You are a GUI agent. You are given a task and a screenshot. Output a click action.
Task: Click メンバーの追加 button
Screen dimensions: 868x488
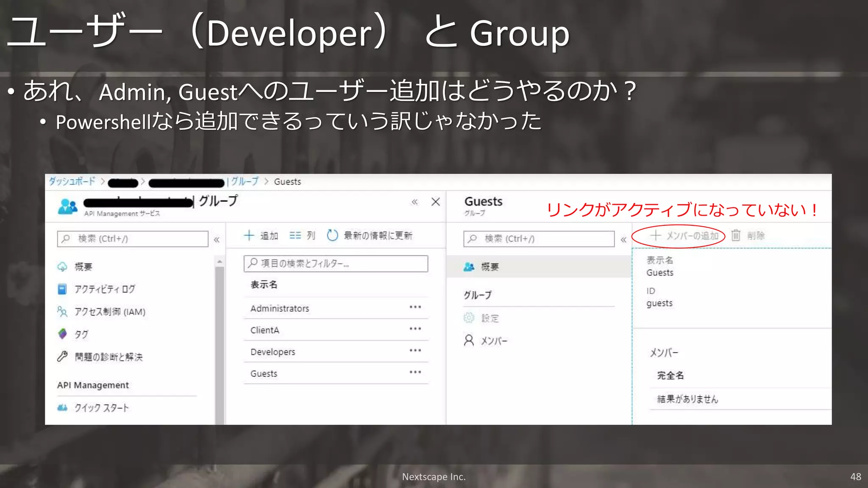pyautogui.click(x=684, y=235)
